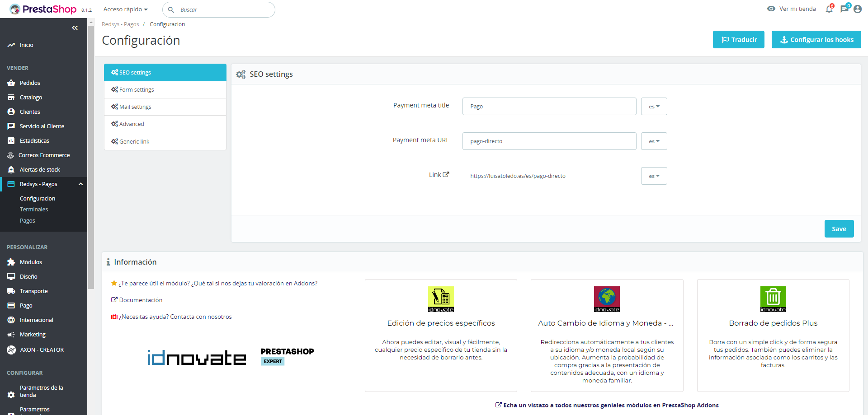868x415 pixels.
Task: Click the AXON - CREATOR icon
Action: coord(11,350)
